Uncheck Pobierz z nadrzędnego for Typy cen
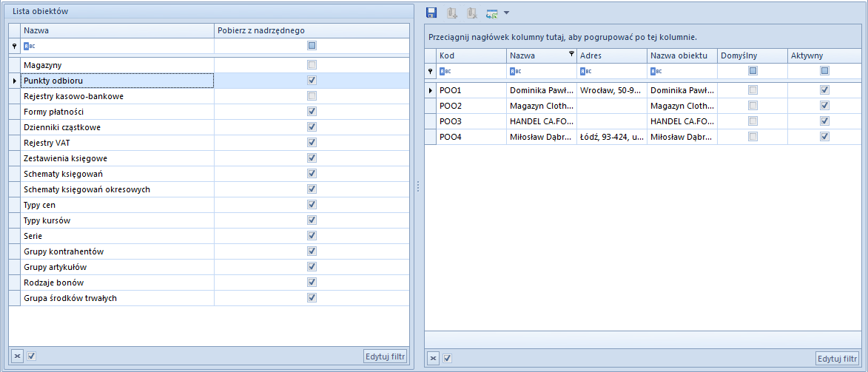 click(x=312, y=205)
